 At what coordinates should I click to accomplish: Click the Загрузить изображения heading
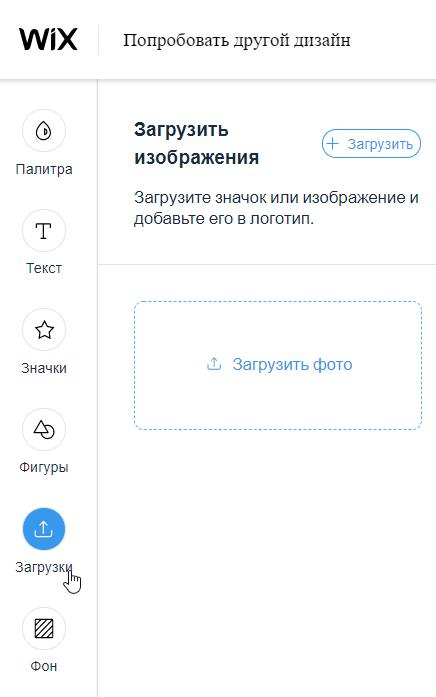click(196, 143)
